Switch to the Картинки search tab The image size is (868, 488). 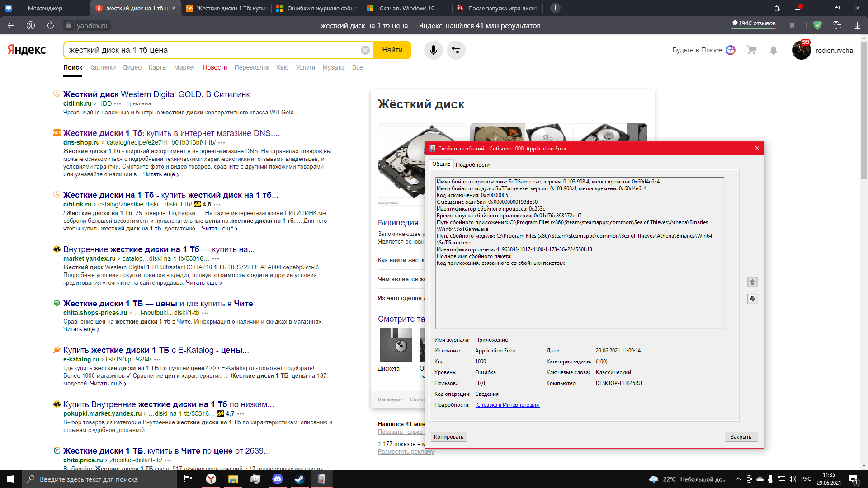[x=102, y=67]
